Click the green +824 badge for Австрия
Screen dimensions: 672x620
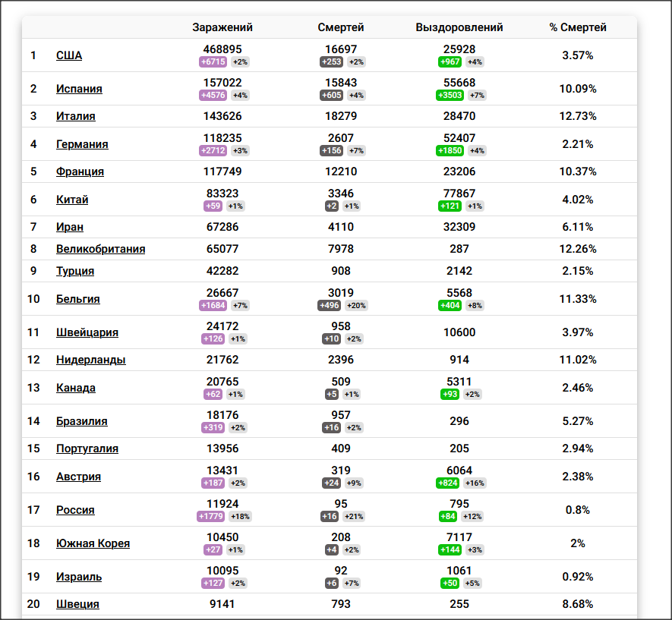(x=448, y=483)
